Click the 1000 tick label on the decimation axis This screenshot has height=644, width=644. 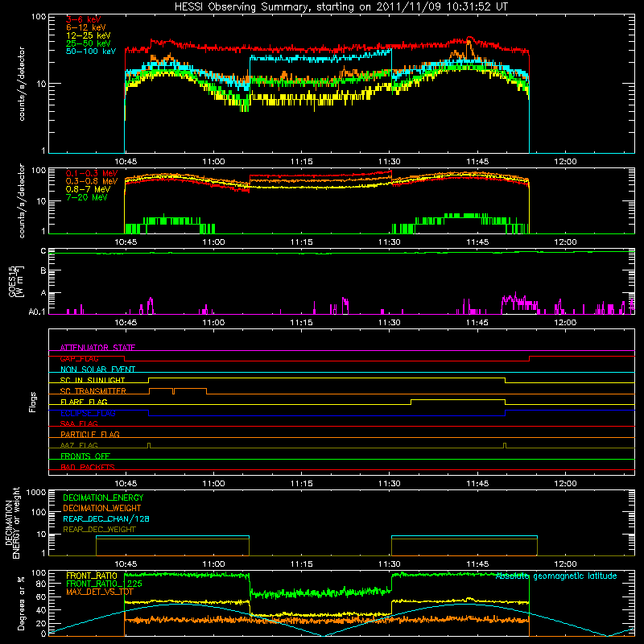tap(36, 493)
